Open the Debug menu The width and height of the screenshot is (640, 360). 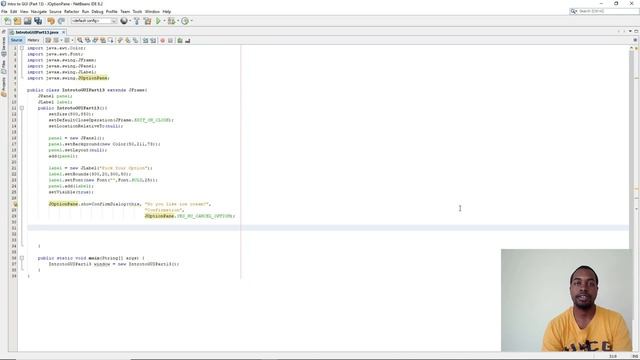pos(97,11)
